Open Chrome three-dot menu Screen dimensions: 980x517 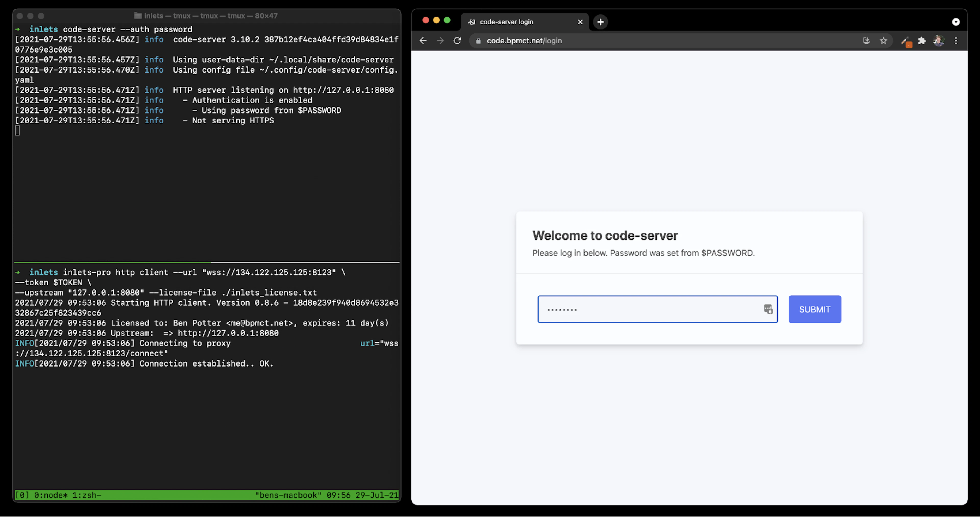pos(956,41)
